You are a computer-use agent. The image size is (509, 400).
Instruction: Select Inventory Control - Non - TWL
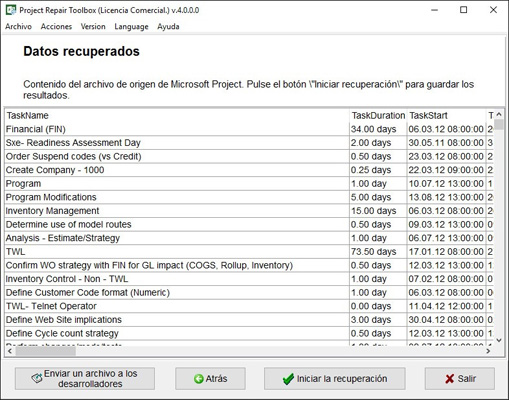[x=177, y=279]
